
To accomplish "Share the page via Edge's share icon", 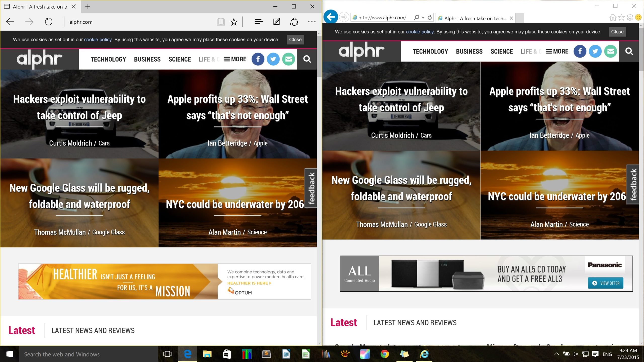I will point(294,22).
